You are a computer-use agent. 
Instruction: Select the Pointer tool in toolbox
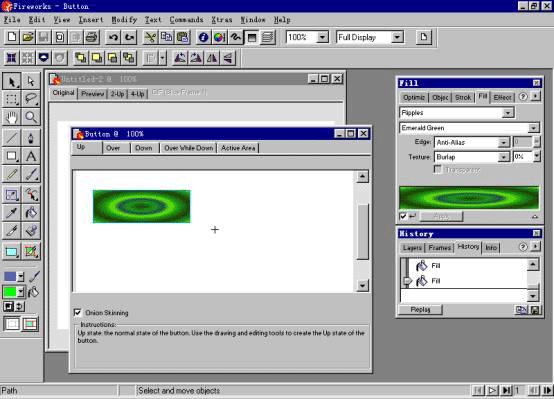[12, 82]
